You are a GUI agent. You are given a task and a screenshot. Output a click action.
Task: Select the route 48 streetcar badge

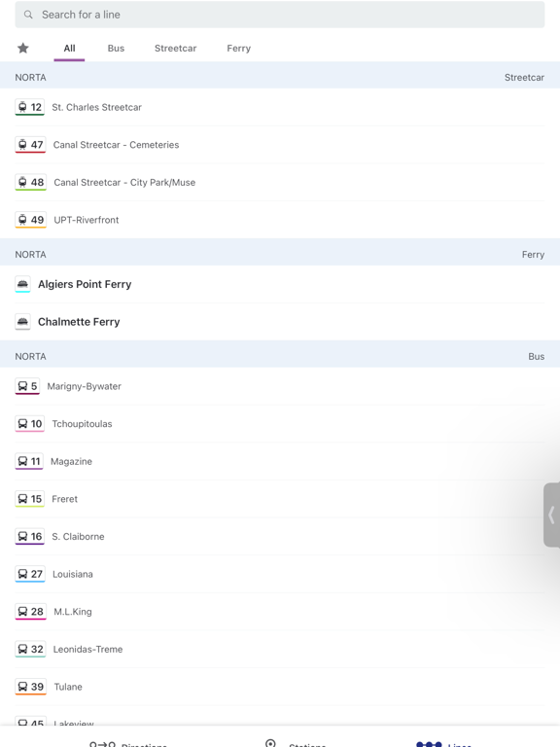coord(30,183)
